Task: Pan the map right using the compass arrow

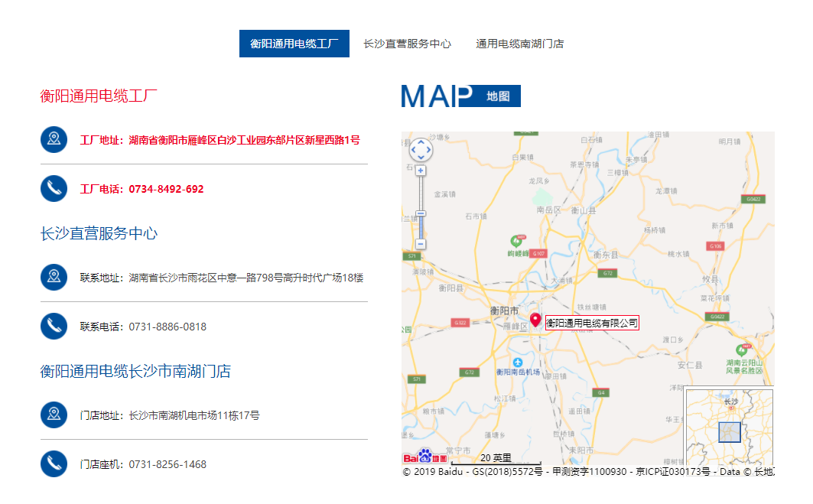Action: [428, 150]
